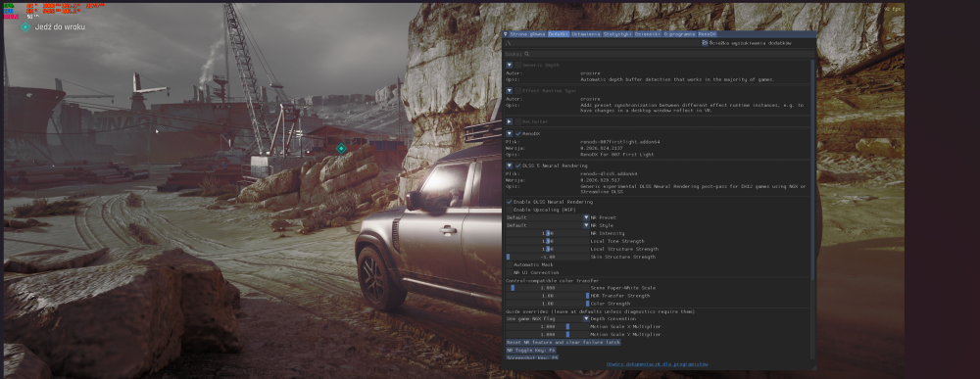Click the Screenshot Key button

pyautogui.click(x=532, y=357)
